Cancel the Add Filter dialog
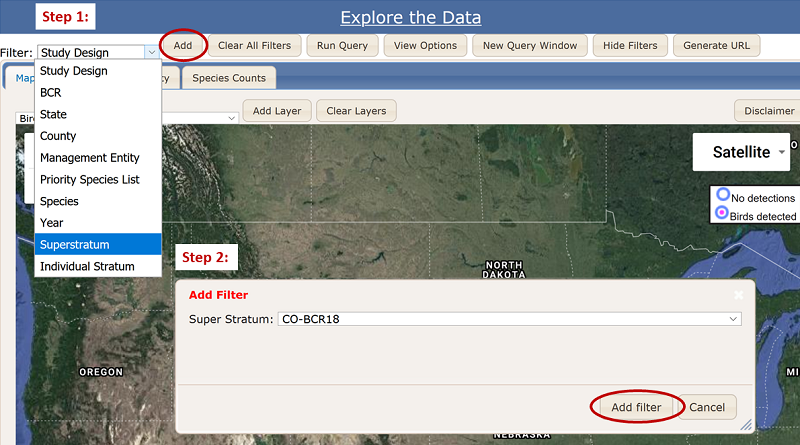 (707, 408)
